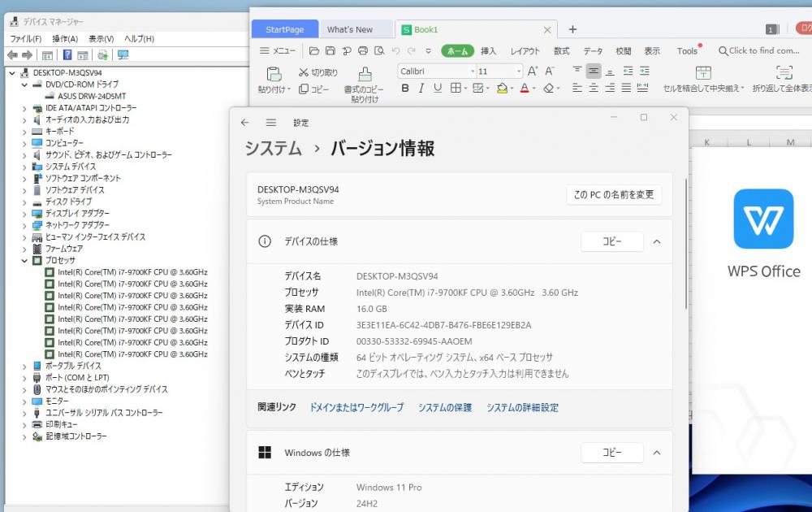Toggle Bold formatting in WPS

[x=405, y=89]
